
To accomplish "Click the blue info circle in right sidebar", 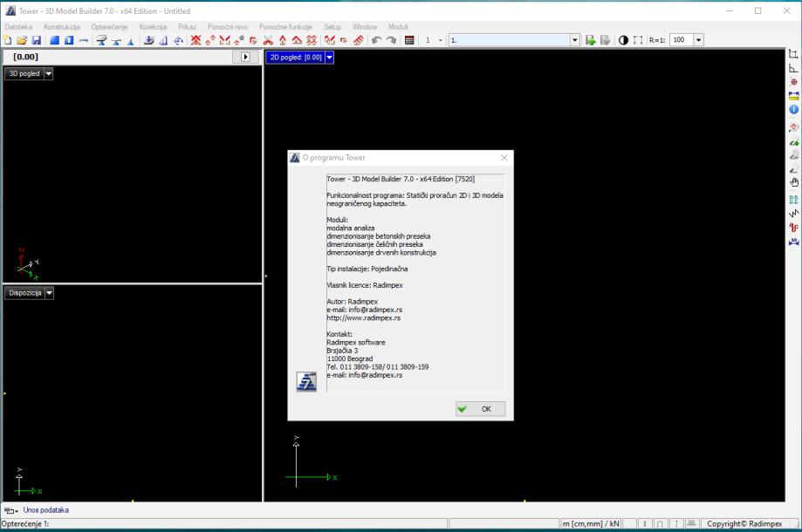I will [x=793, y=109].
